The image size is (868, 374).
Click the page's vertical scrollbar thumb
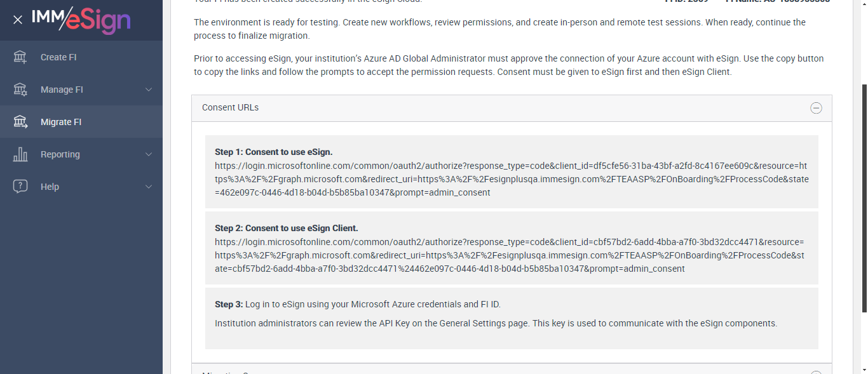point(864,197)
